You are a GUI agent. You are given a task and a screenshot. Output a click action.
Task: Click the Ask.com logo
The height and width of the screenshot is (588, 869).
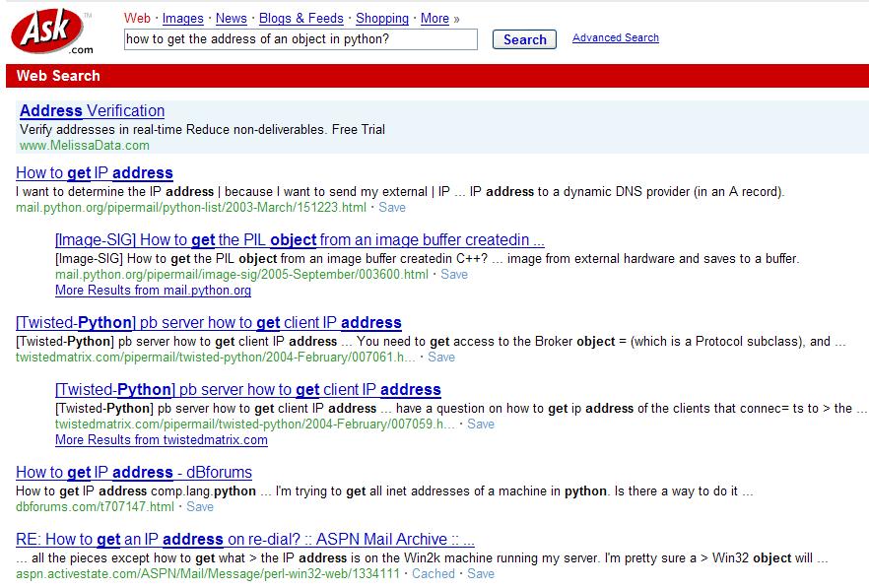click(51, 33)
